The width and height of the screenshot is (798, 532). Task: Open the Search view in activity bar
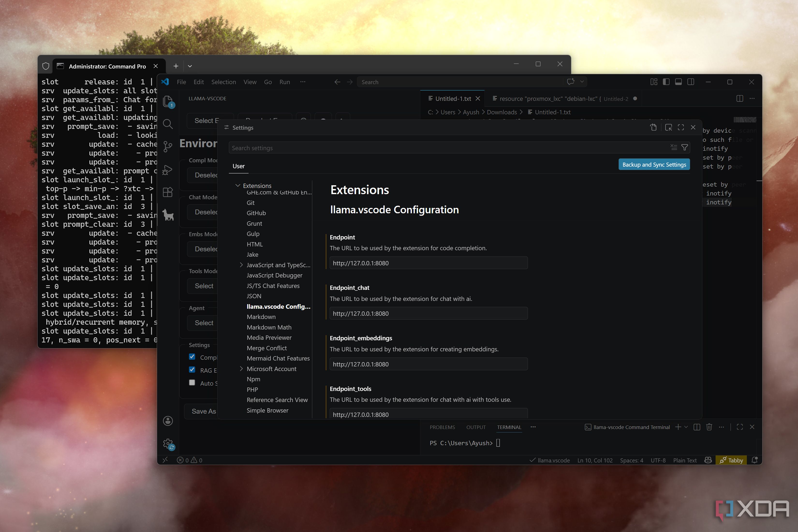[168, 124]
